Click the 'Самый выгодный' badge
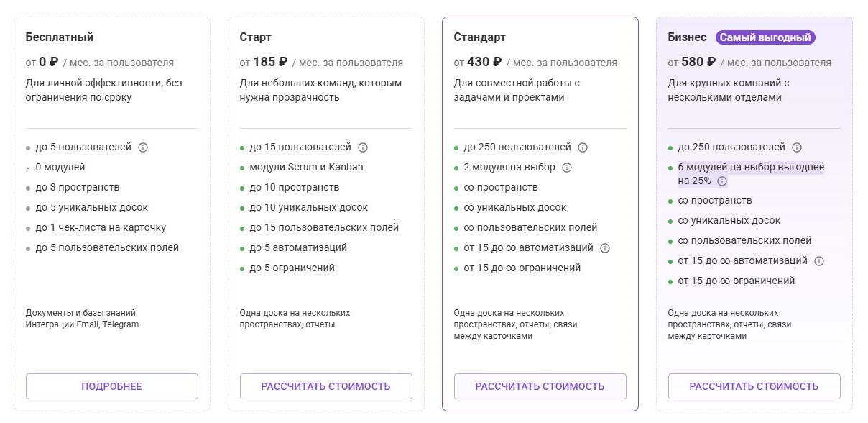The image size is (868, 423). pyautogui.click(x=765, y=37)
